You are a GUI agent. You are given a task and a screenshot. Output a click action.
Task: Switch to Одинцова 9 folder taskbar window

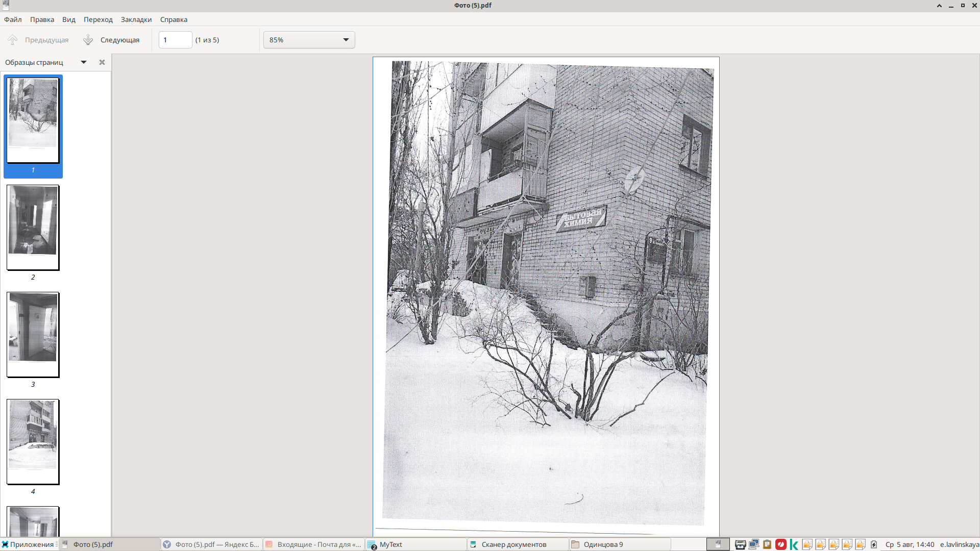click(x=620, y=544)
